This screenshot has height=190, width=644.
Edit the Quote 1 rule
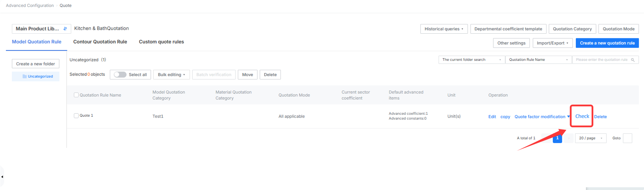(x=492, y=117)
